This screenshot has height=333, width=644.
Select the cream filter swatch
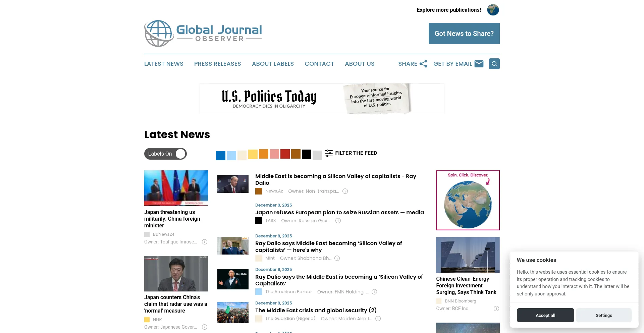pos(242,155)
